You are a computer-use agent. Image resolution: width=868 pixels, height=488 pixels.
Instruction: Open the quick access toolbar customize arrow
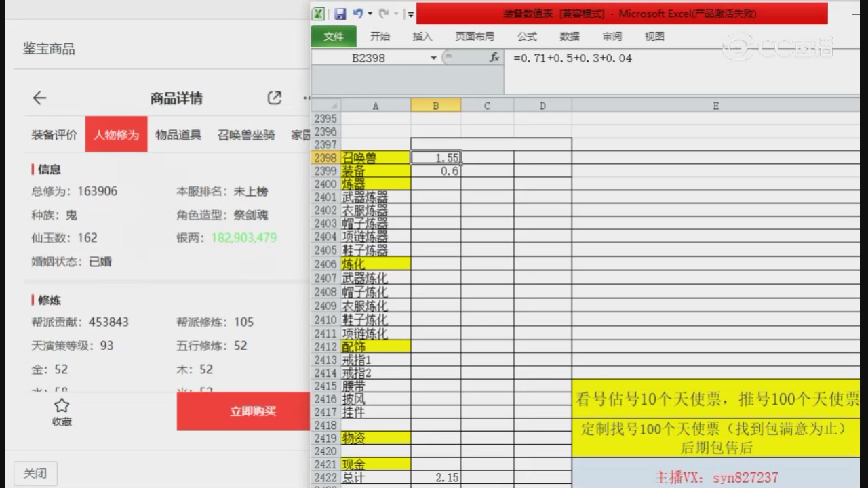[410, 14]
